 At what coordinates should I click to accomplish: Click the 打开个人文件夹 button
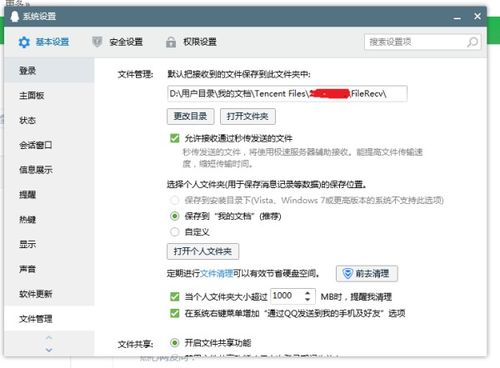pos(203,251)
